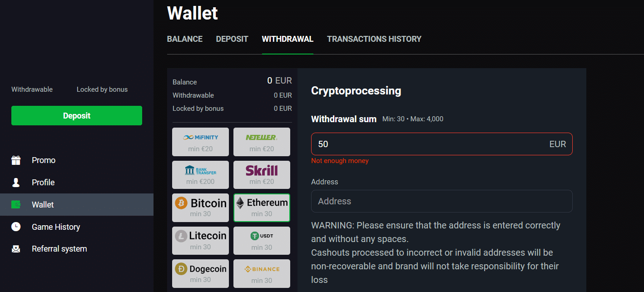The width and height of the screenshot is (644, 292).
Task: Choose Litecoin as withdrawal method
Action: coord(200,240)
